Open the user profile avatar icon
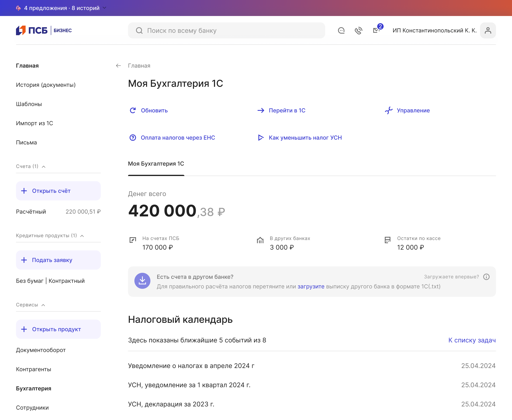The height and width of the screenshot is (420, 512). pos(488,30)
